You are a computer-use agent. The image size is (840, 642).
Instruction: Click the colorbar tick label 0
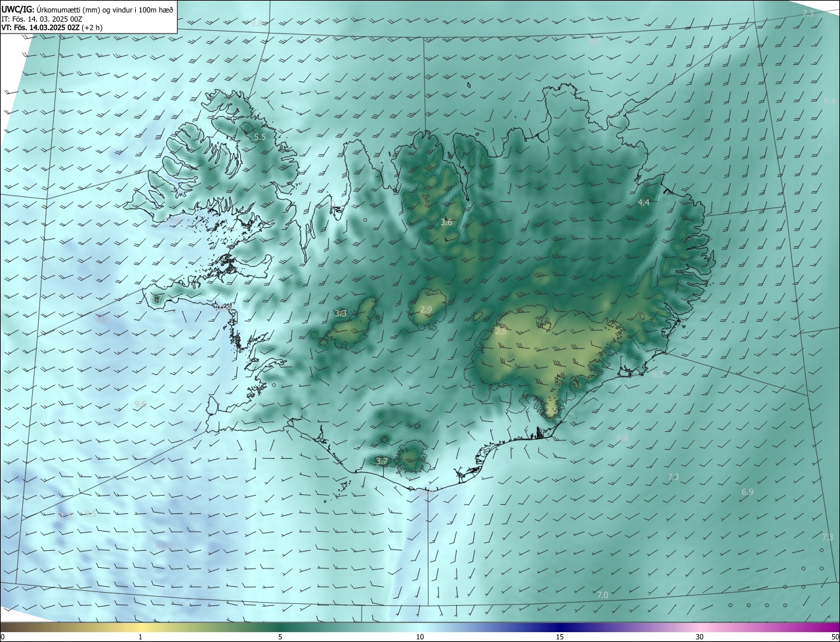point(3,637)
